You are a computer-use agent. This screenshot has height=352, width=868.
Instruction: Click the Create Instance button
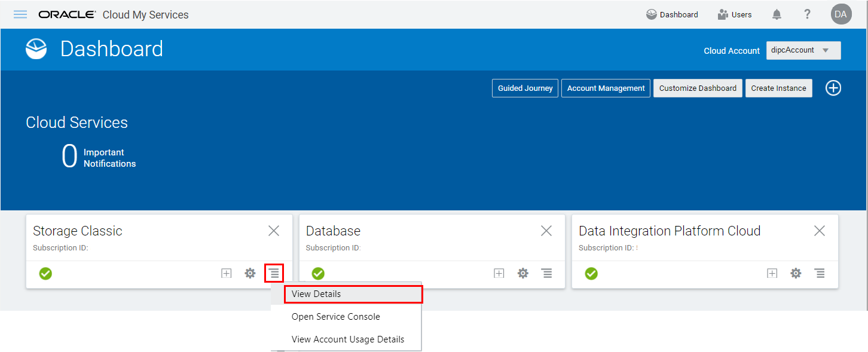(778, 88)
